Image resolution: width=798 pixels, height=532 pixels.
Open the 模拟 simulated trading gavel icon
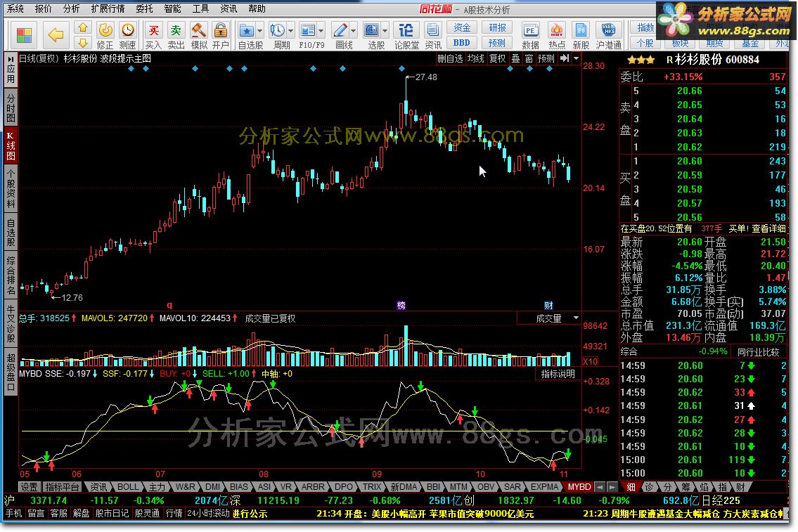click(198, 36)
